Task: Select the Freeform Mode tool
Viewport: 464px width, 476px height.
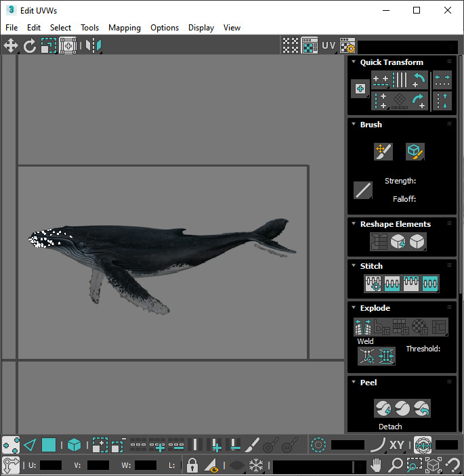Action: click(x=68, y=46)
